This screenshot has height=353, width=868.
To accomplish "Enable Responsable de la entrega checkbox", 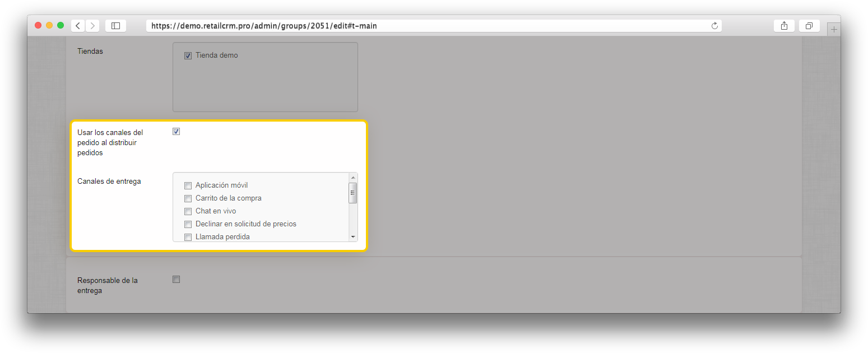I will (176, 279).
